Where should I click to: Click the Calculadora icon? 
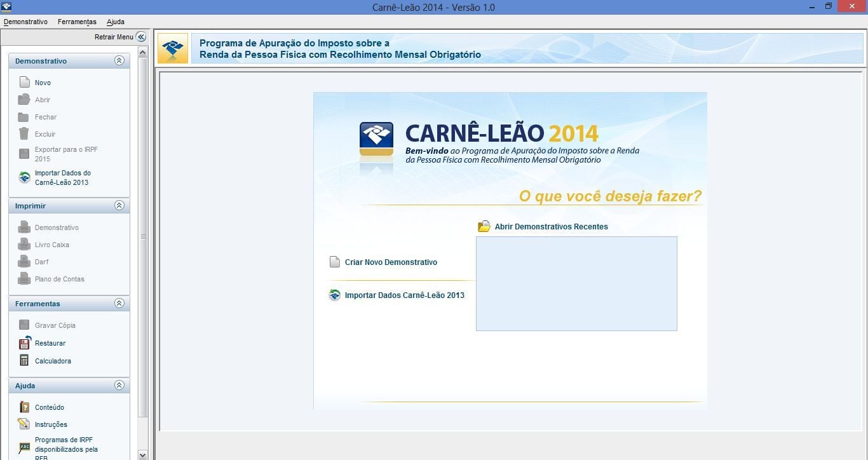pyautogui.click(x=24, y=360)
